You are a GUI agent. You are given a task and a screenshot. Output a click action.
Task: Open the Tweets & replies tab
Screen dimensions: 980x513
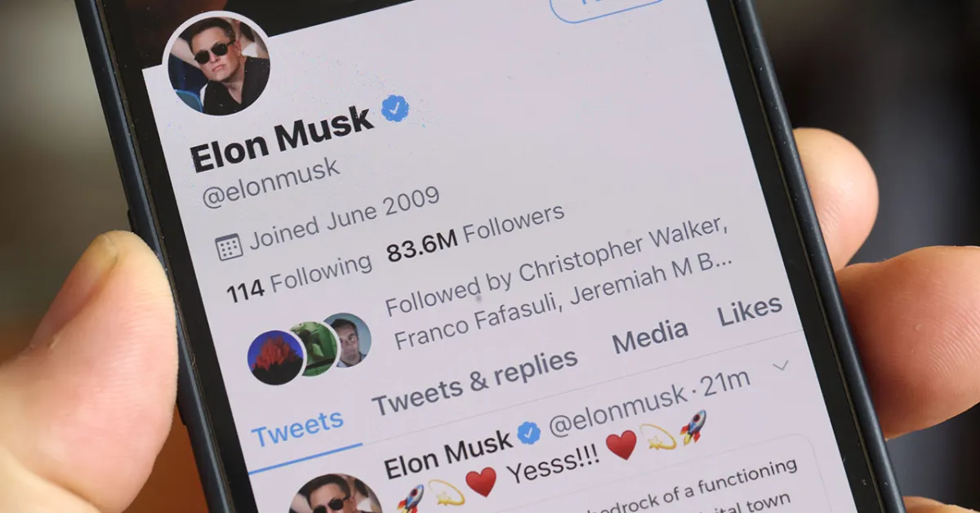[x=474, y=381]
